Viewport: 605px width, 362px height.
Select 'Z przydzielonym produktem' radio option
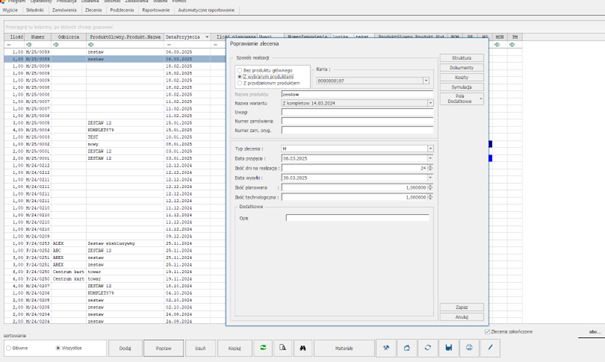tap(240, 83)
